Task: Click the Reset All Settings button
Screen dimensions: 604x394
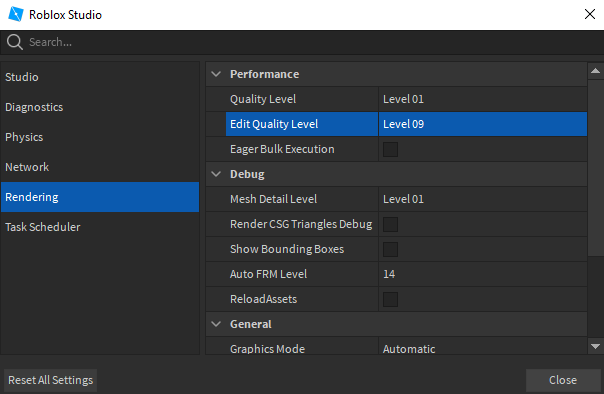Action: pyautogui.click(x=50, y=380)
